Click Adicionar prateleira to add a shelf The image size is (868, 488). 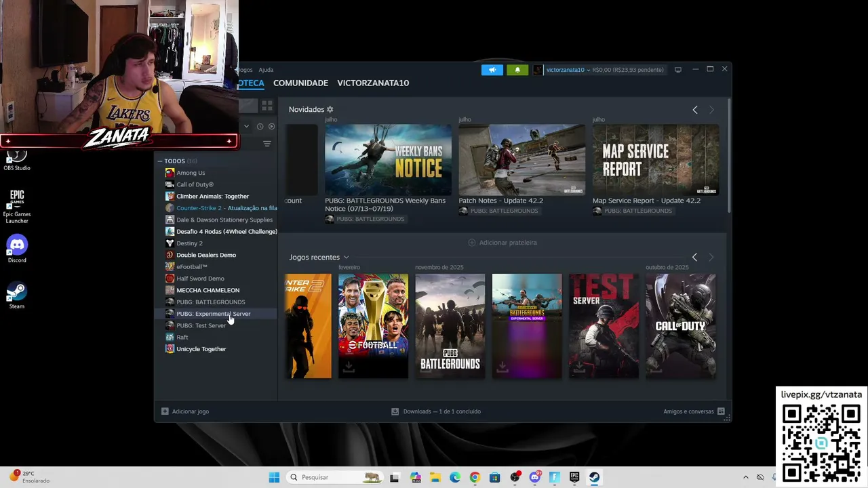[502, 243]
